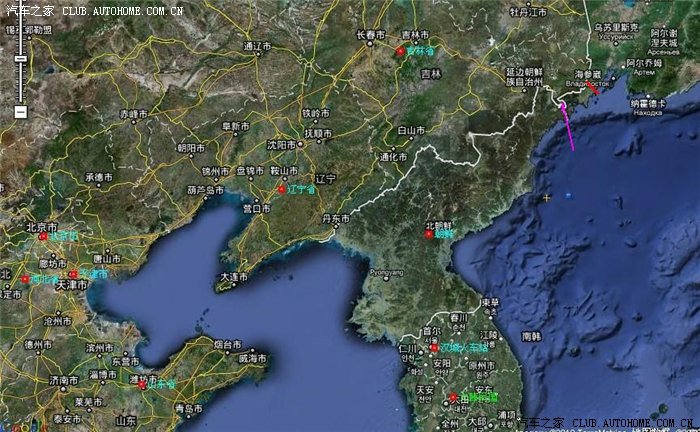Click the red placemark under the 北京市 label

pos(43,236)
